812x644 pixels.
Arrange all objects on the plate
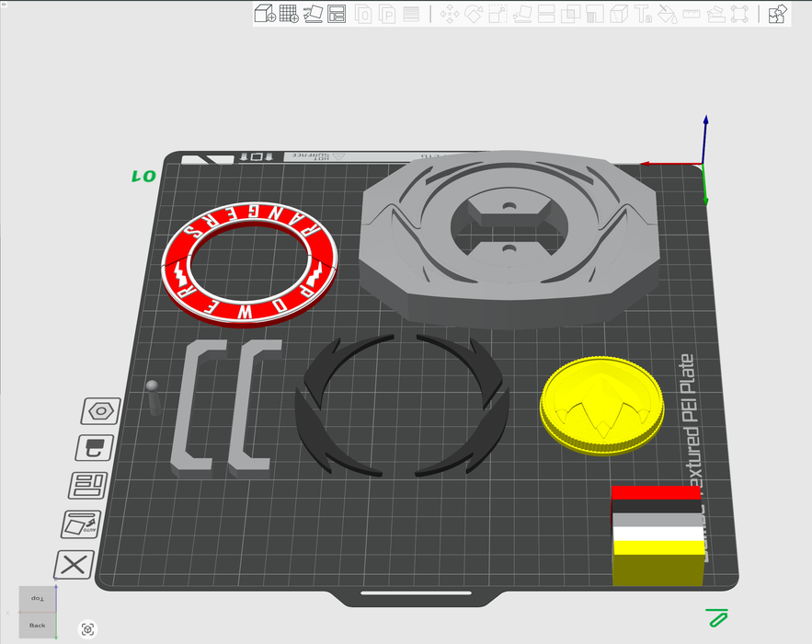(x=338, y=14)
